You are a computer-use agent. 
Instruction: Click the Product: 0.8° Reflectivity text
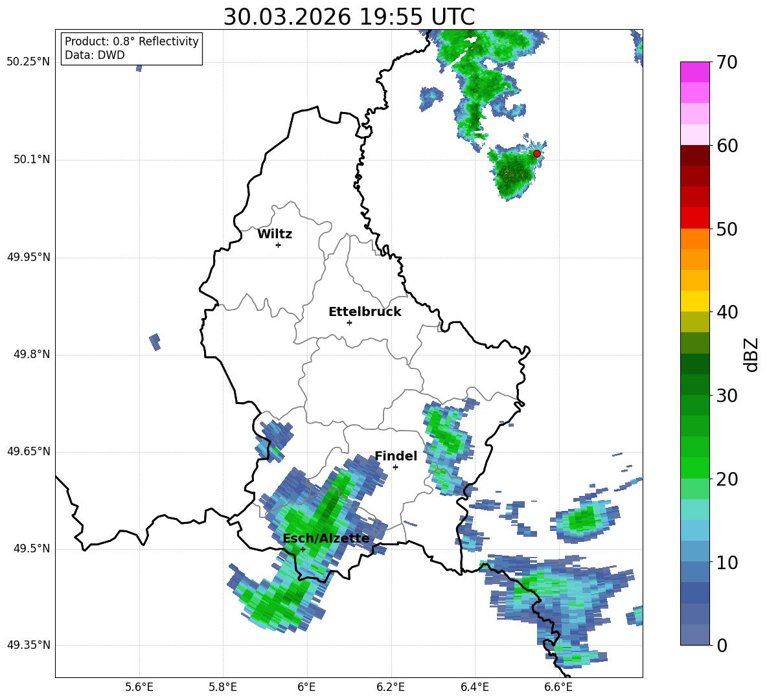pos(132,41)
